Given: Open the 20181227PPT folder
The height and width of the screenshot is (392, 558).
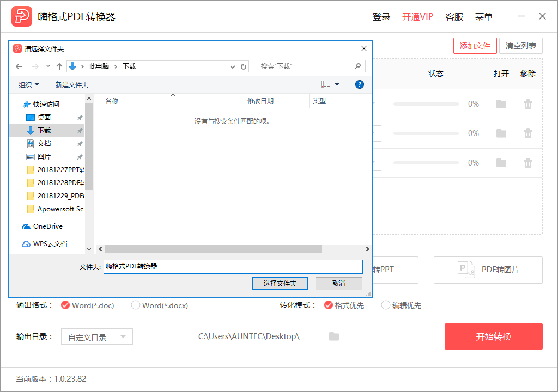Looking at the screenshot, I should (55, 170).
